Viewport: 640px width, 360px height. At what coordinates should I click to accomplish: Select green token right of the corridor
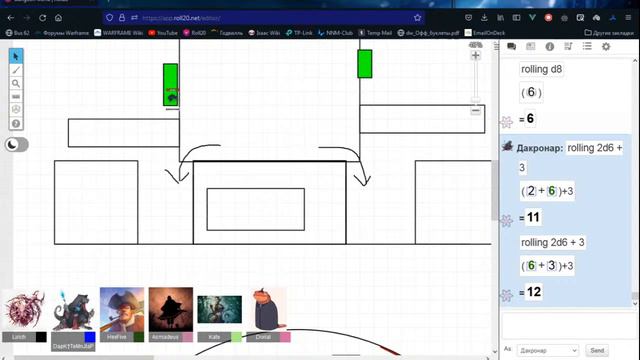click(x=364, y=64)
